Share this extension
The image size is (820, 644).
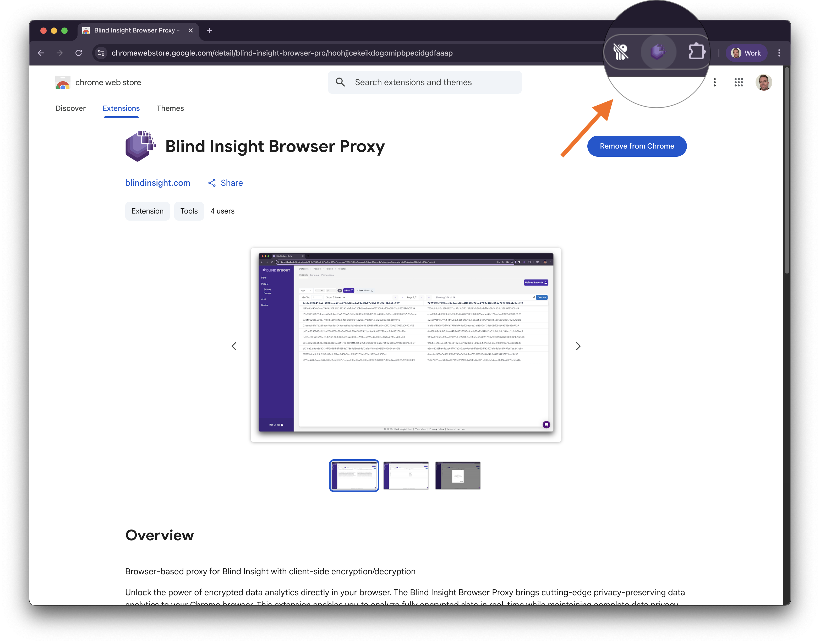tap(226, 183)
